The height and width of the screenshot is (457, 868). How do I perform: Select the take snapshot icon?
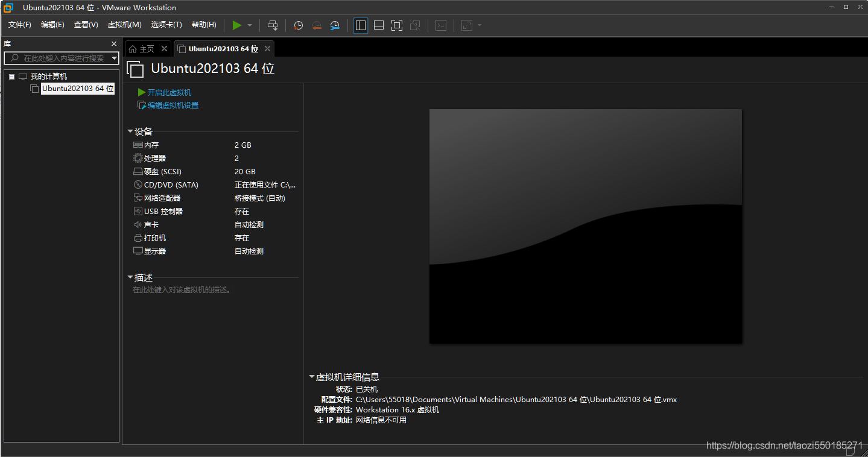point(297,25)
